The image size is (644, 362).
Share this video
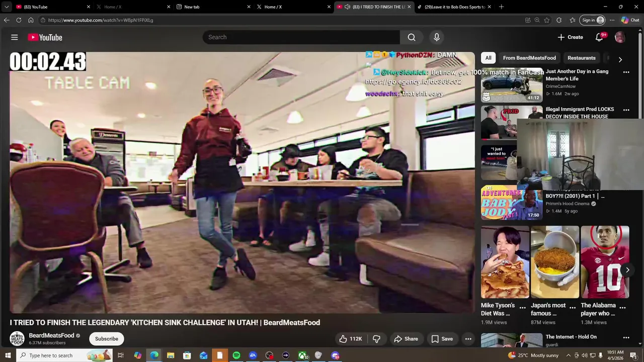point(406,339)
